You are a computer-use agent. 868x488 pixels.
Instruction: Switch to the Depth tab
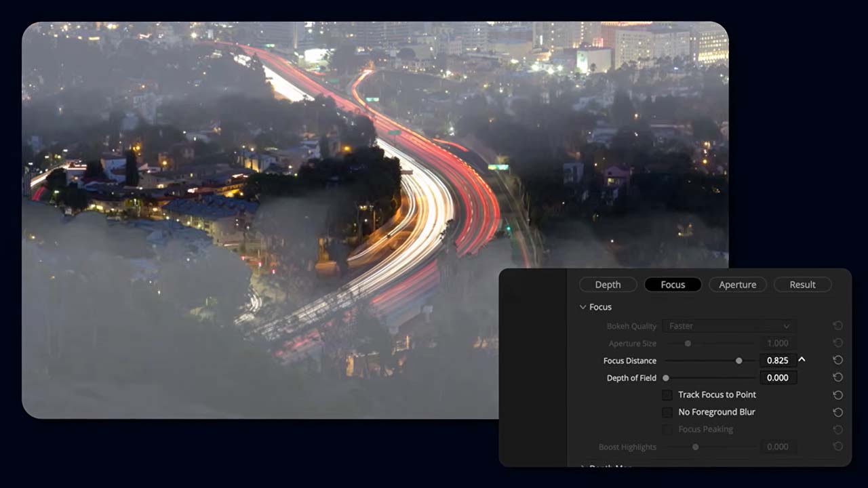pyautogui.click(x=608, y=285)
